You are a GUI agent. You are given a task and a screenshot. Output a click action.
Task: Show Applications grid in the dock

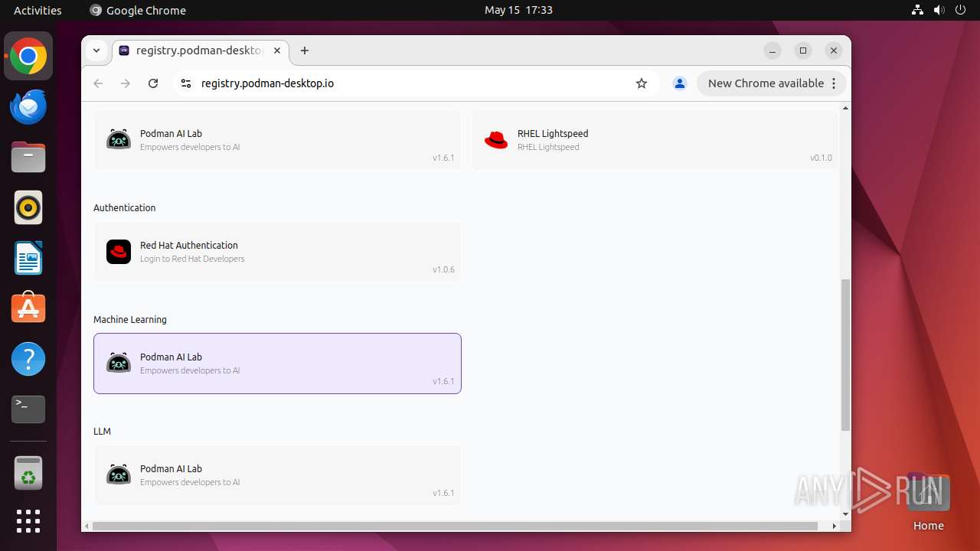coord(28,521)
